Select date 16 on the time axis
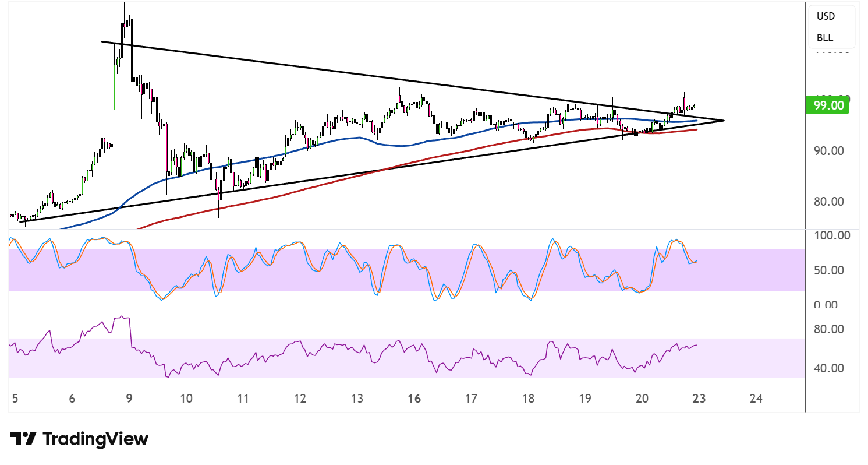868x465 pixels. tap(414, 399)
